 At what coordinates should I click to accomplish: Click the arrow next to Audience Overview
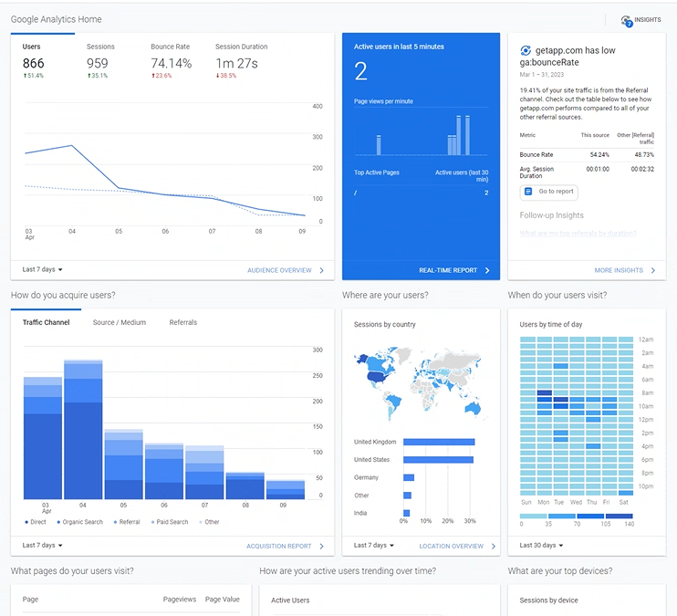(x=321, y=270)
